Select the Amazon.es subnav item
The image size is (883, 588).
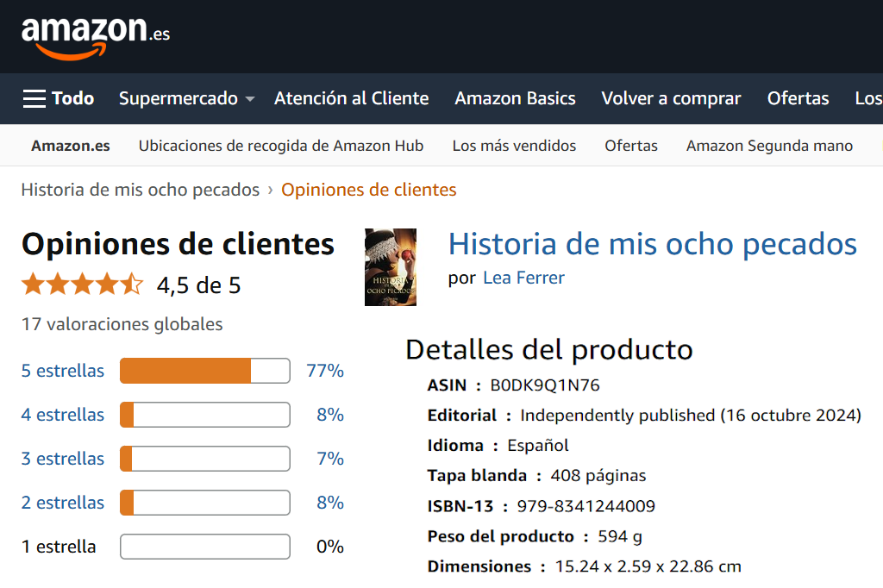(x=71, y=146)
